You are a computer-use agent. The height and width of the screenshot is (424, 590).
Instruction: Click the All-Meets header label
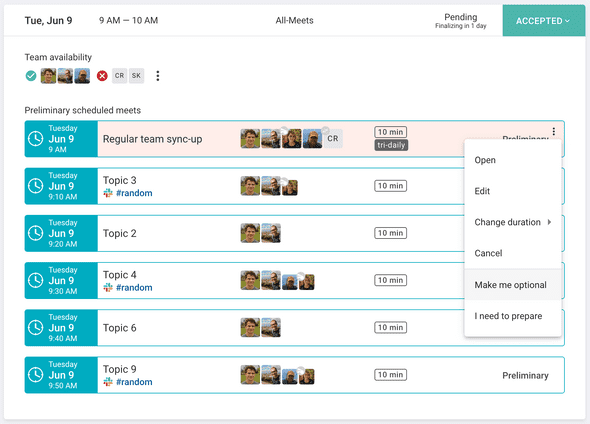[294, 20]
